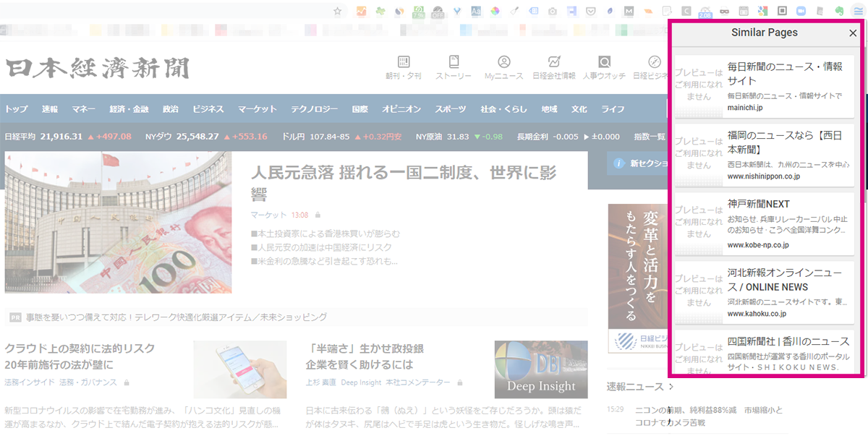This screenshot has width=868, height=441.
Task: Open オピニオン navigation item
Action: 401,109
